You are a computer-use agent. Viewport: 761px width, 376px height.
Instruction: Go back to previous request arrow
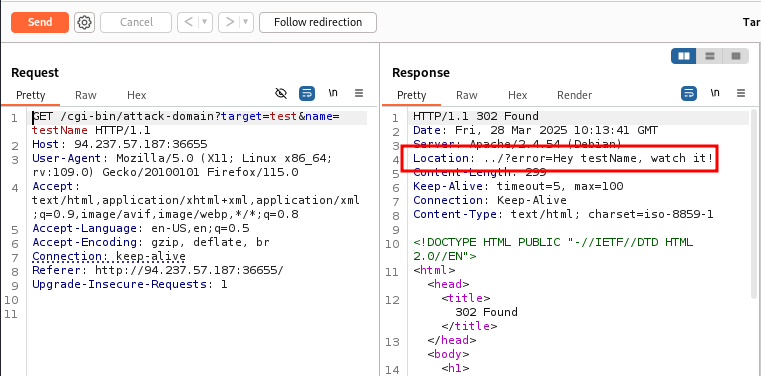coord(189,22)
